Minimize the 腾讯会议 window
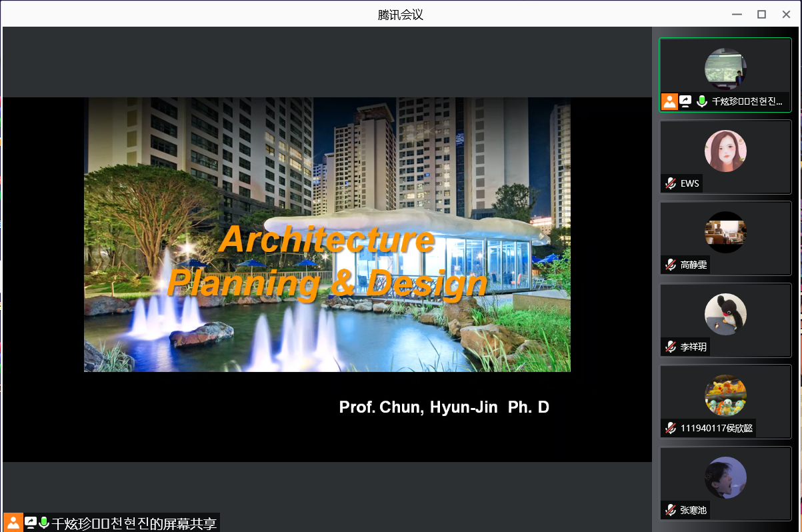 pyautogui.click(x=737, y=14)
